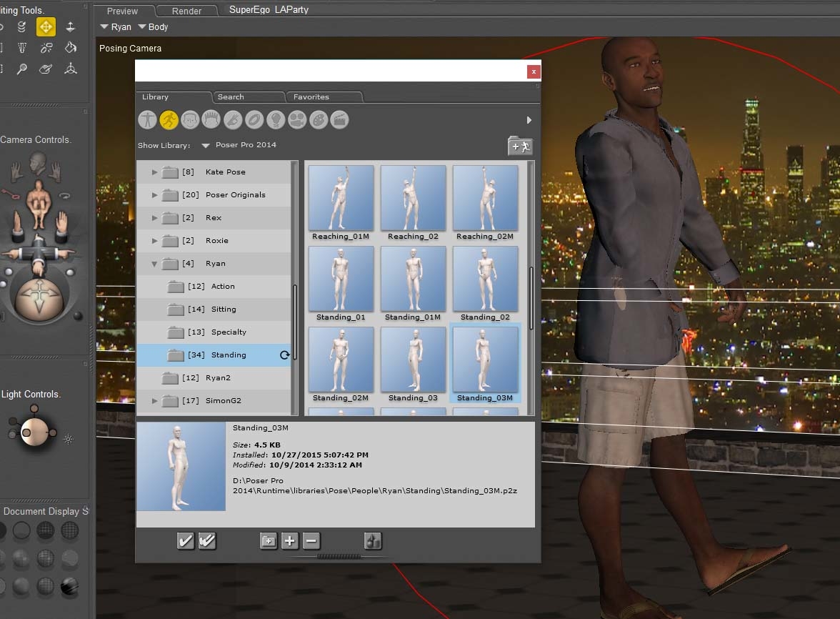Select the Standing_01 pose thumbnail

pos(341,283)
